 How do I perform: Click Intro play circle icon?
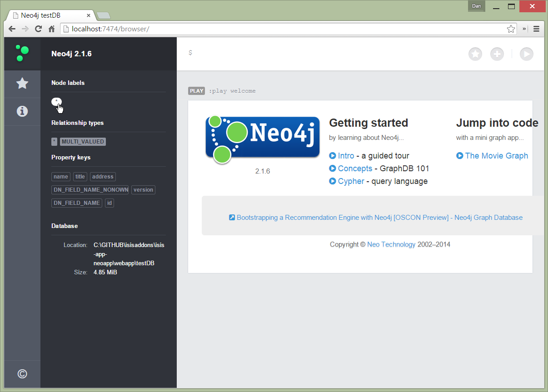pyautogui.click(x=333, y=156)
